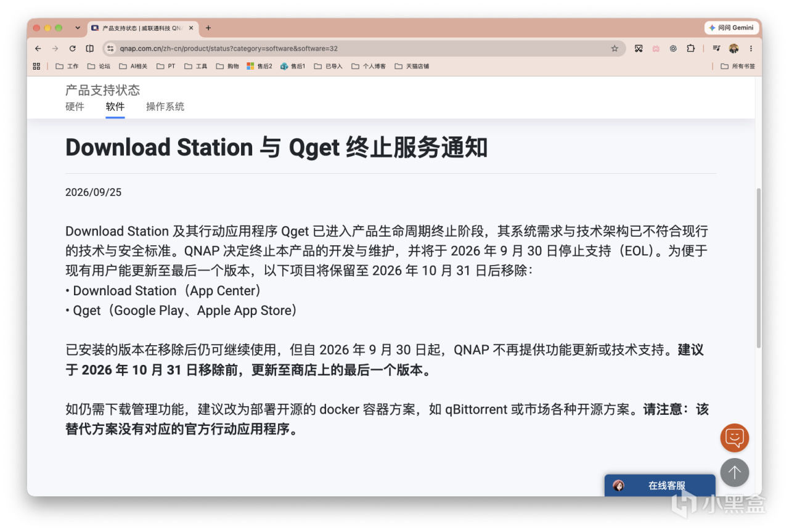Open Chrome three-dot menu
This screenshot has width=789, height=532.
(751, 49)
